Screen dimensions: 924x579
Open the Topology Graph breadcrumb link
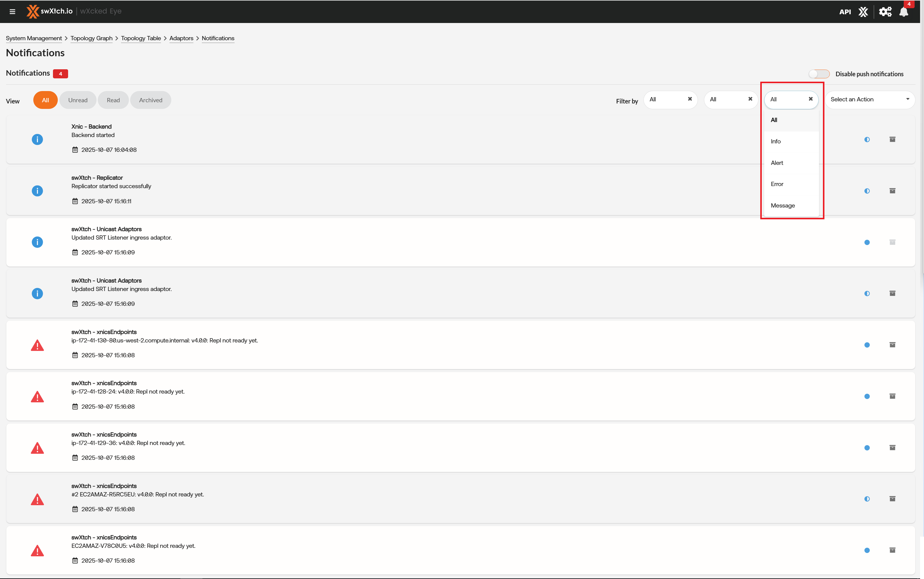[91, 38]
